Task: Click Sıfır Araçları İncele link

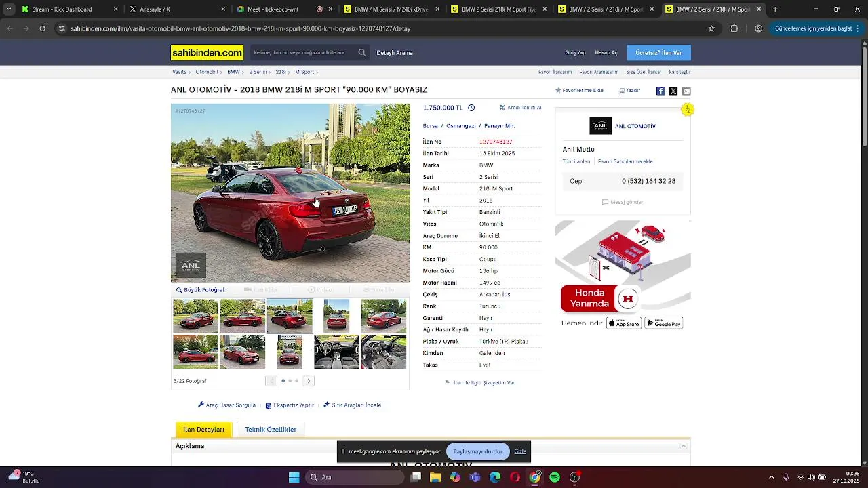Action: [x=352, y=405]
